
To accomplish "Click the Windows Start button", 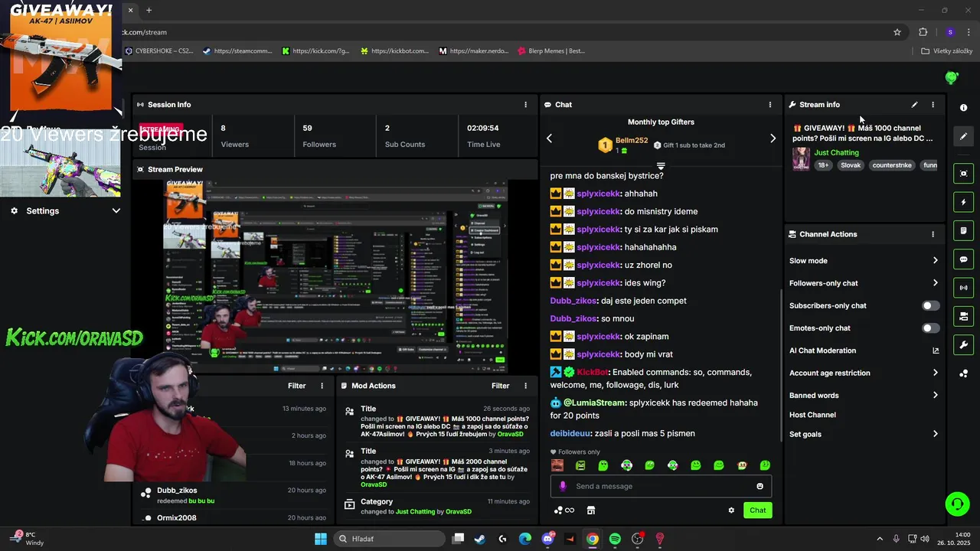I will coord(321,539).
